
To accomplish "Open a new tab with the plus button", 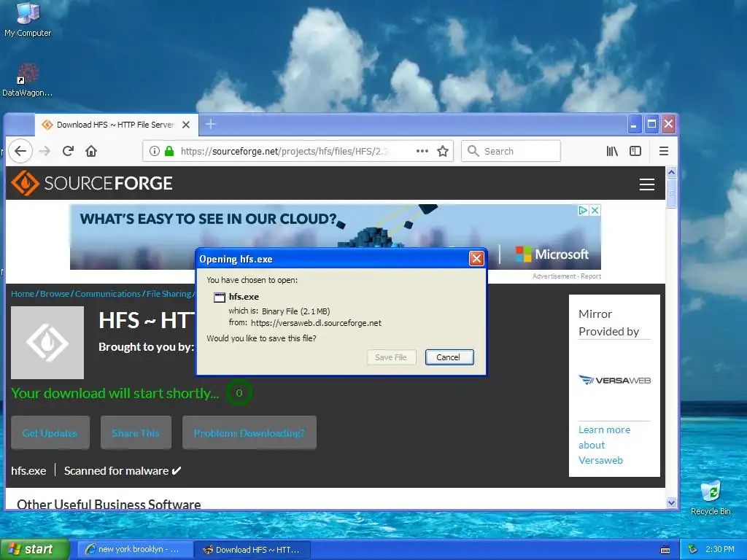I will point(211,124).
